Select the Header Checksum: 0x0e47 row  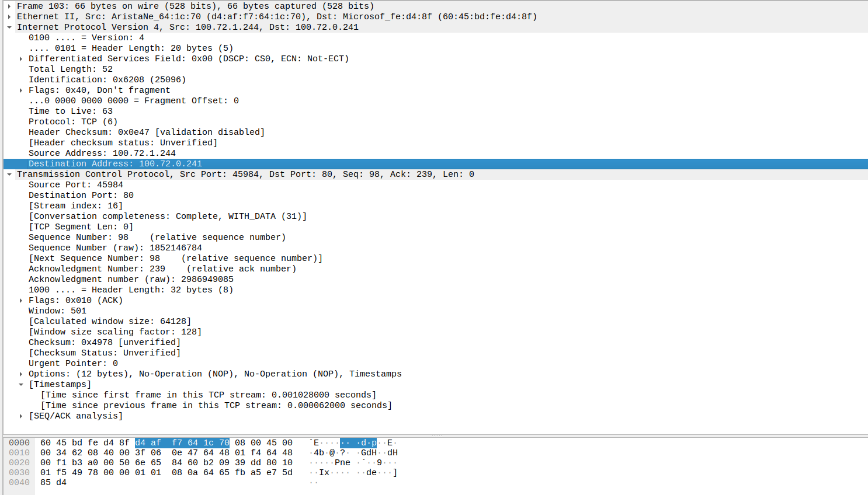[436, 132]
